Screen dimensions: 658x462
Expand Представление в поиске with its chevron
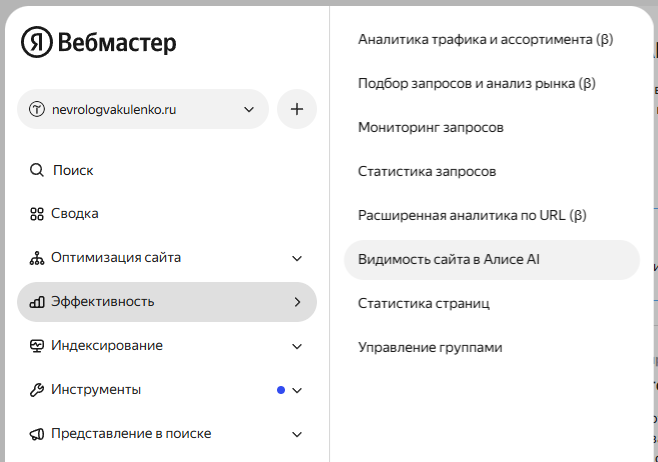pos(297,435)
